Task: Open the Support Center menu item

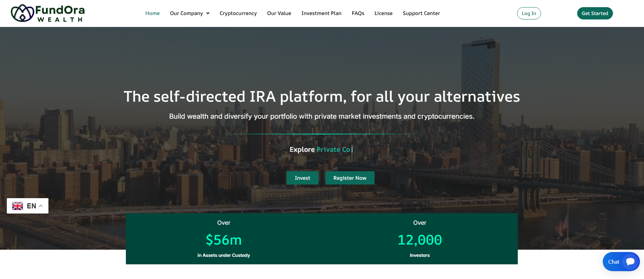Action: tap(421, 13)
